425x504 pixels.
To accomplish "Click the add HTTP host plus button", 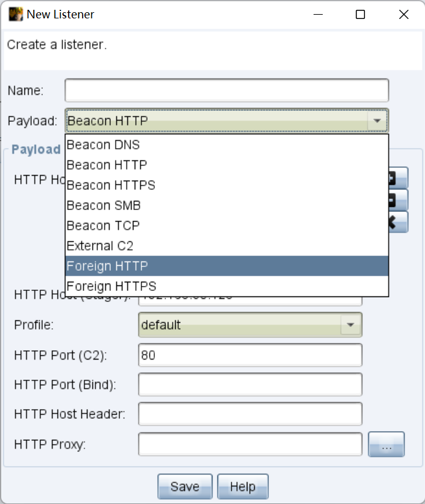I will click(398, 178).
